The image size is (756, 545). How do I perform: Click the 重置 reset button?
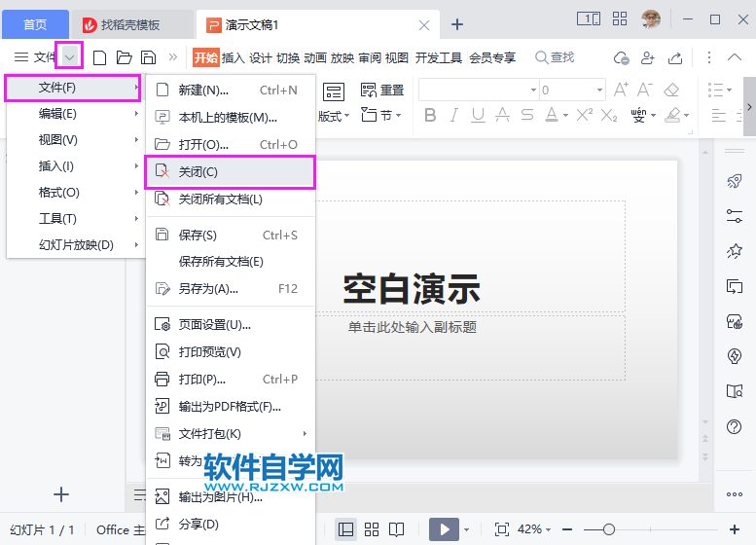pos(381,91)
